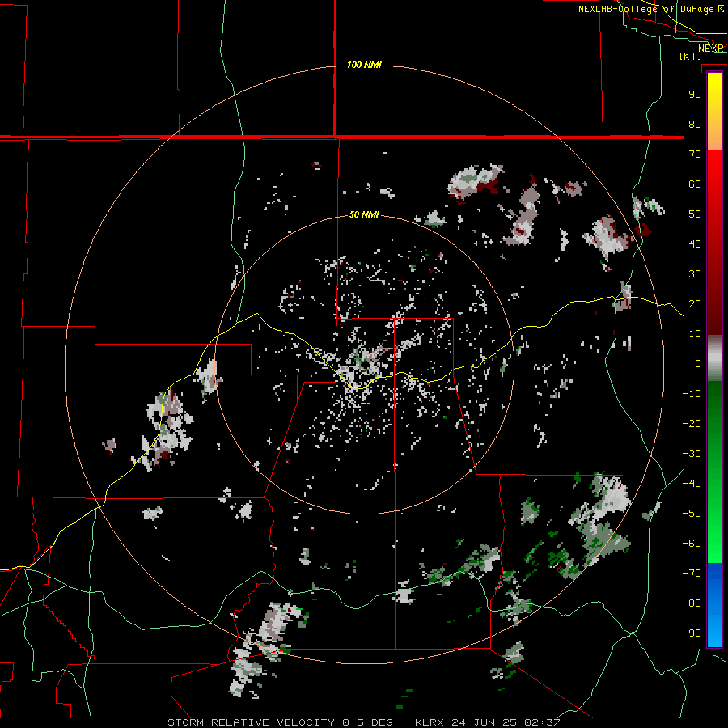The image size is (728, 728).
Task: Click the -10 value on velocity scale
Action: [x=692, y=394]
